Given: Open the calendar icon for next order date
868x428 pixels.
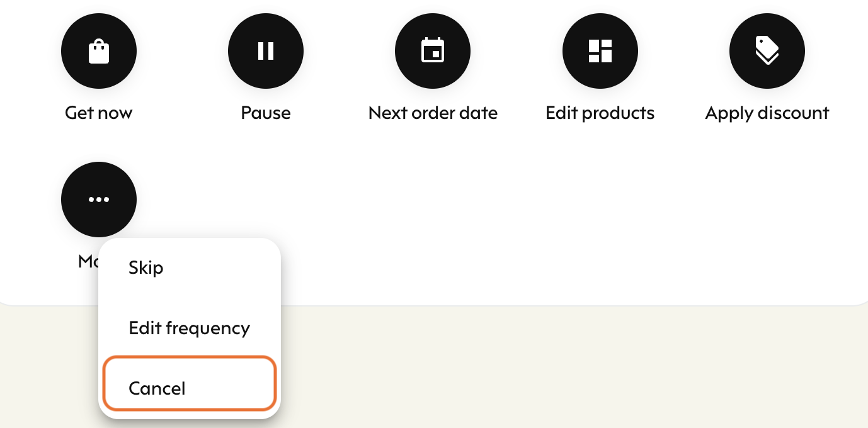Looking at the screenshot, I should tap(433, 51).
